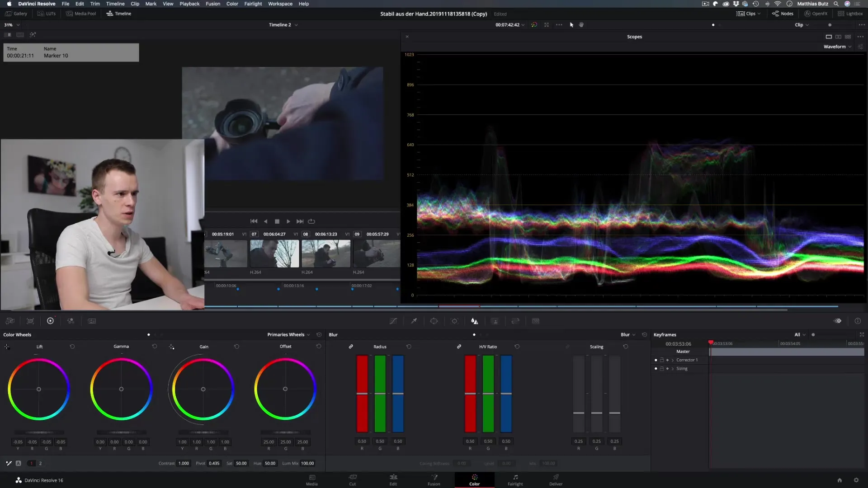The width and height of the screenshot is (868, 488).
Task: Play the clip forward
Action: 288,221
